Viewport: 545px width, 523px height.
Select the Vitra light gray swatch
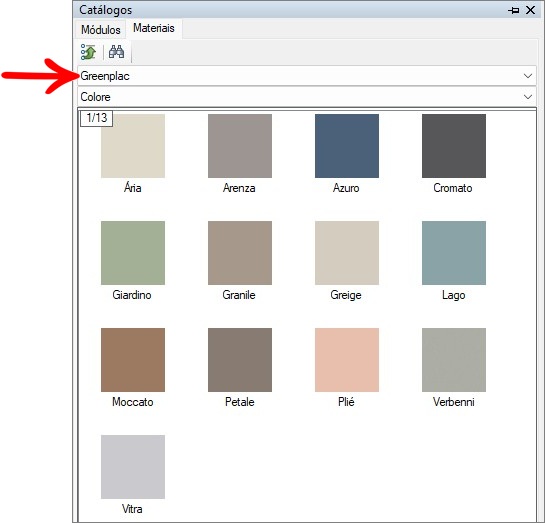point(133,467)
